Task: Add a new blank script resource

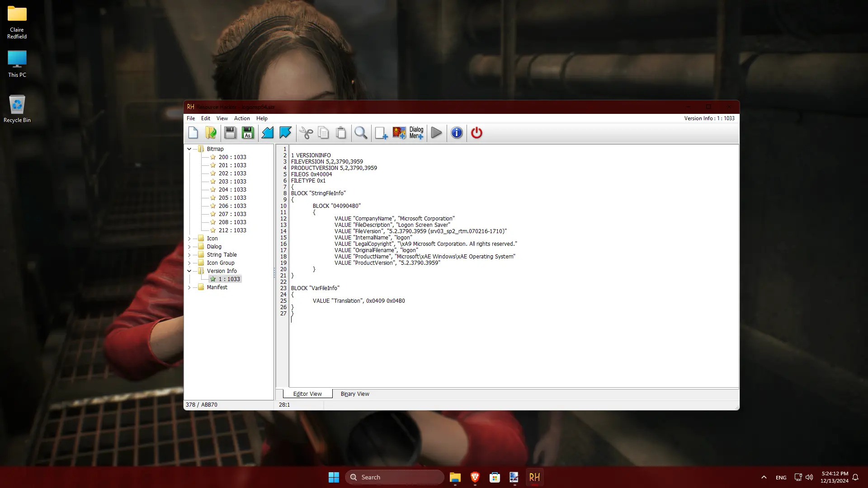Action: pyautogui.click(x=381, y=133)
